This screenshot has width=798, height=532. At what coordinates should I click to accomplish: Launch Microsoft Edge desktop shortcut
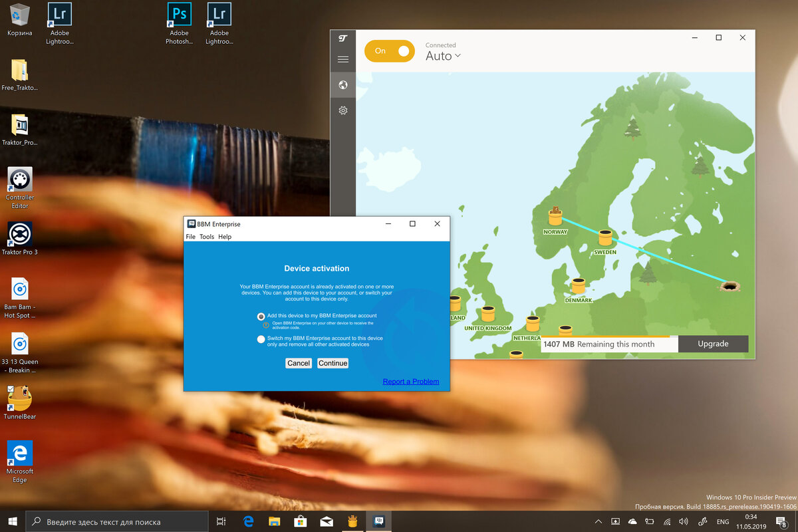20,462
